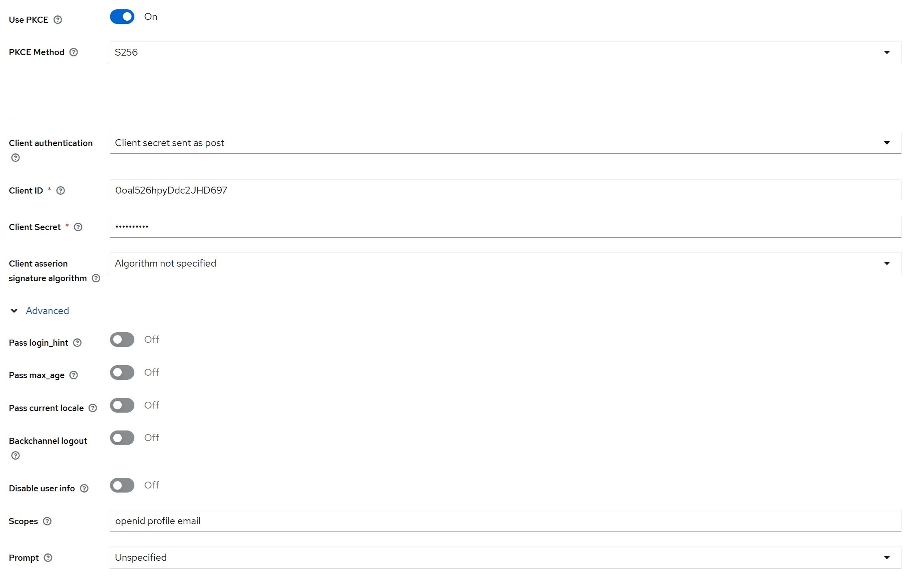
Task: Click Scopes help icon
Action: pyautogui.click(x=47, y=521)
